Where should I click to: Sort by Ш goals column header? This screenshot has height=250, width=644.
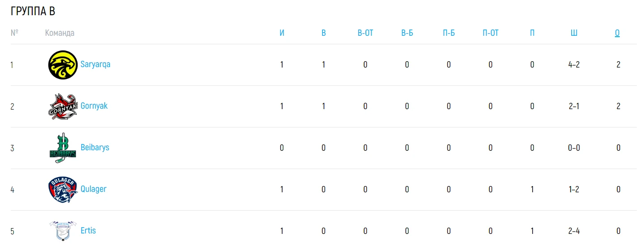click(574, 33)
